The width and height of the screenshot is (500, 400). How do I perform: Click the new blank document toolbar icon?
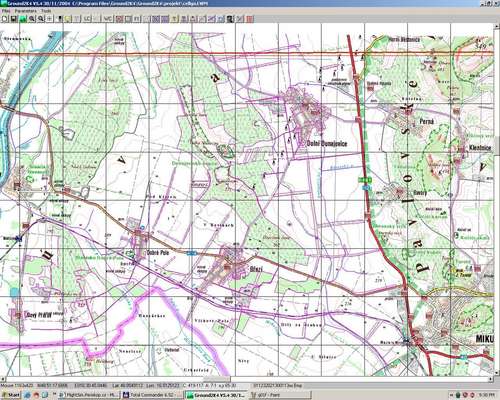click(x=5, y=19)
